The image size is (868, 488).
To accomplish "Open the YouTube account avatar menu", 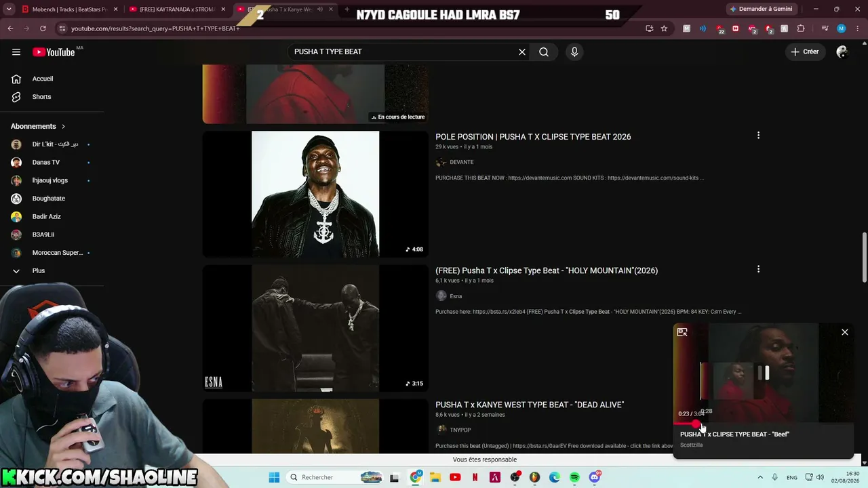I will point(842,52).
